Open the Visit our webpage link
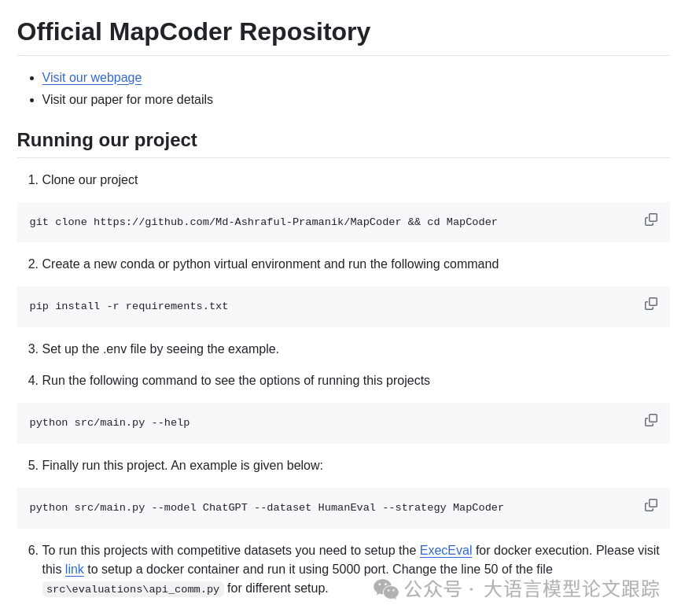 tap(92, 78)
